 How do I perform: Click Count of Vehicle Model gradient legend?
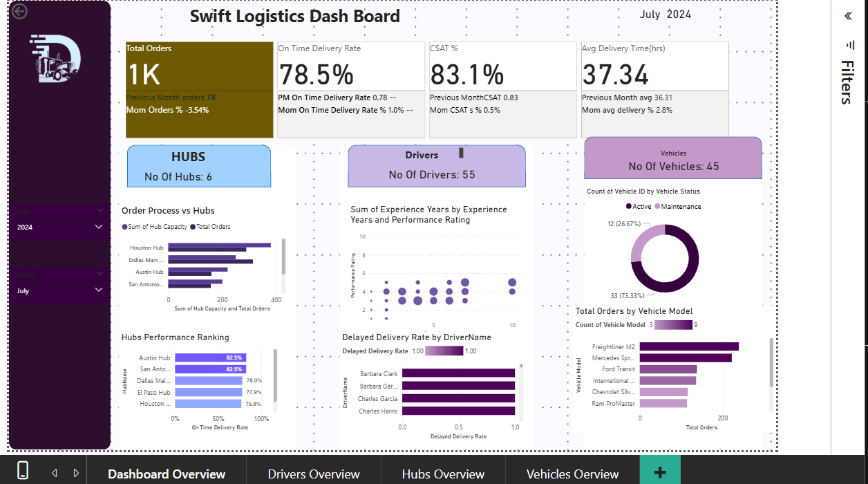(x=673, y=324)
